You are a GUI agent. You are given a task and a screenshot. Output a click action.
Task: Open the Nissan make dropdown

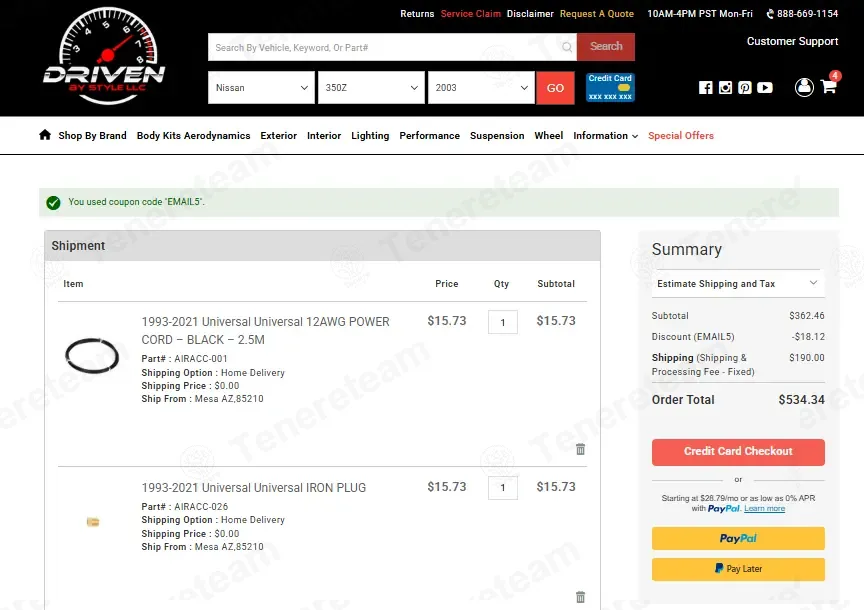tap(261, 88)
